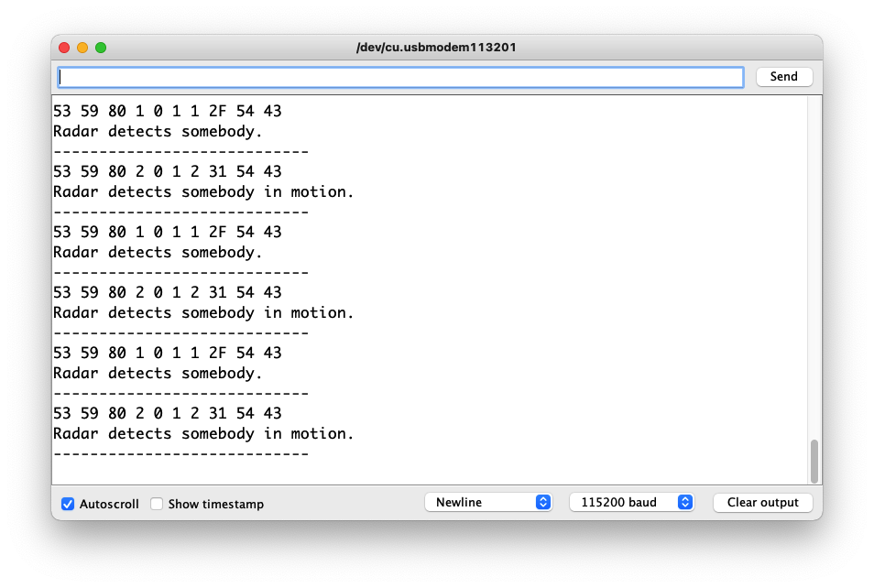Open the 115200 baud rate dropdown
Viewport: 874px width, 588px height.
(631, 502)
